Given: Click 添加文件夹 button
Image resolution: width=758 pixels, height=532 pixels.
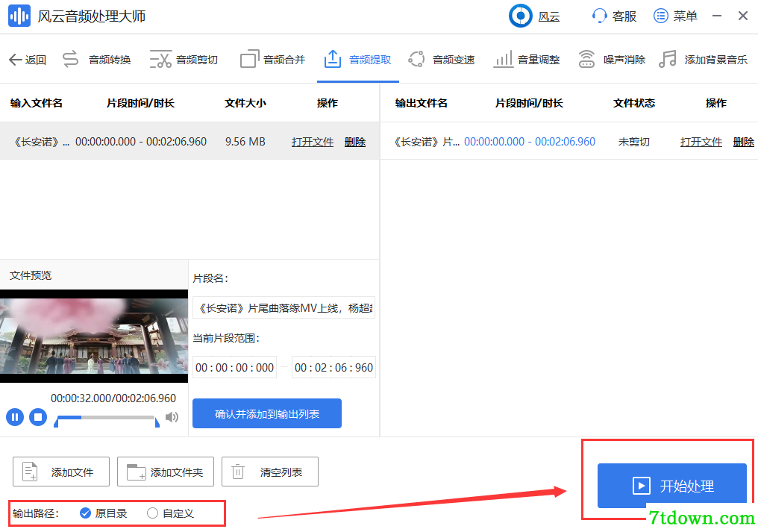Looking at the screenshot, I should (x=166, y=472).
